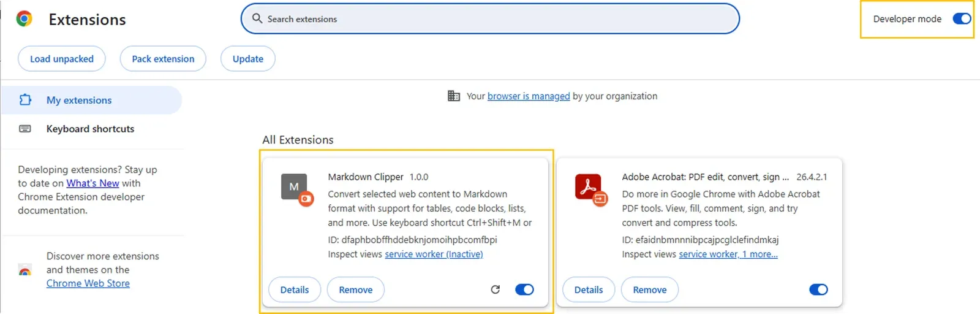Remove the Adobe Acrobat extension
Screen dimensions: 980x314
tap(650, 289)
